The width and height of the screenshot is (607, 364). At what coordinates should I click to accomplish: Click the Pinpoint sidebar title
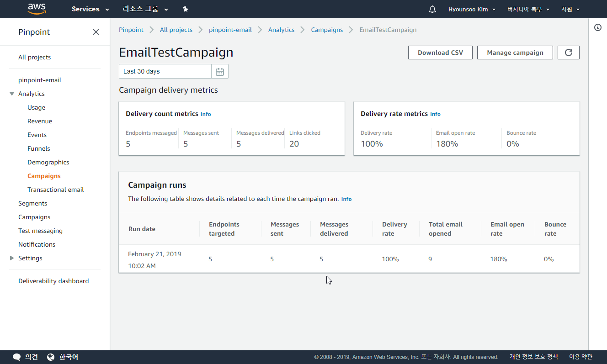(34, 32)
